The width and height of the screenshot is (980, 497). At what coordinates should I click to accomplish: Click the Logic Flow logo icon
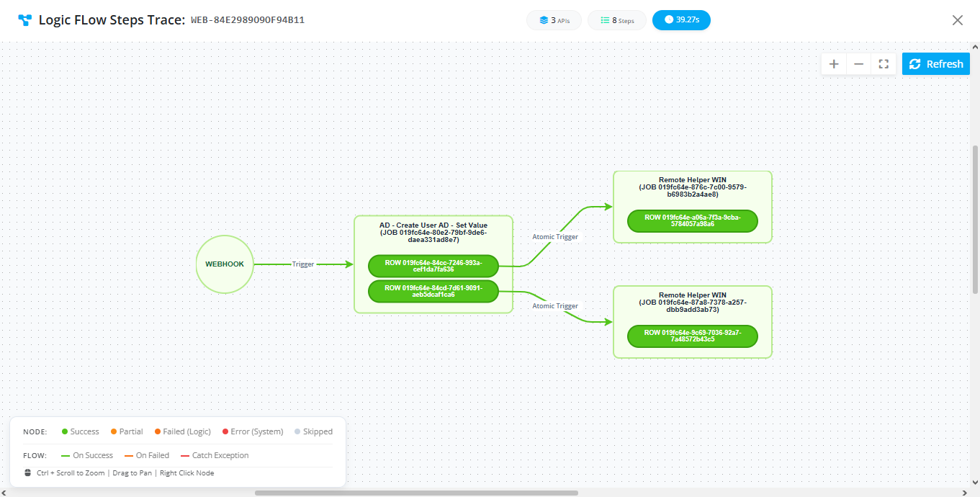coord(25,20)
